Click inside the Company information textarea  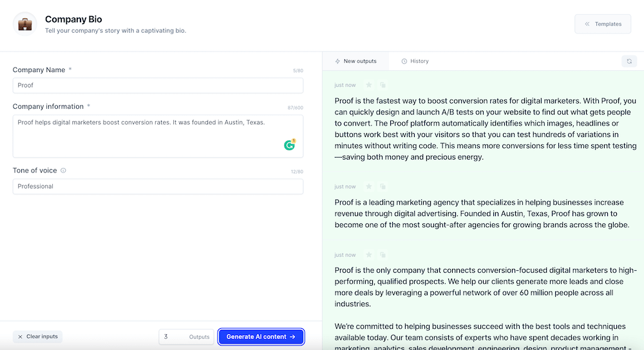point(158,136)
